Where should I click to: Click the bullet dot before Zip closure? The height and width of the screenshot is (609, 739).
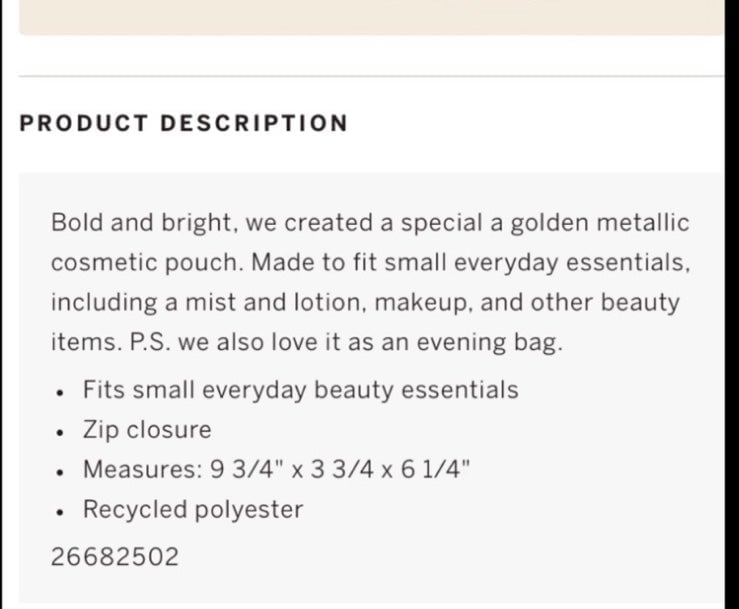tap(59, 432)
